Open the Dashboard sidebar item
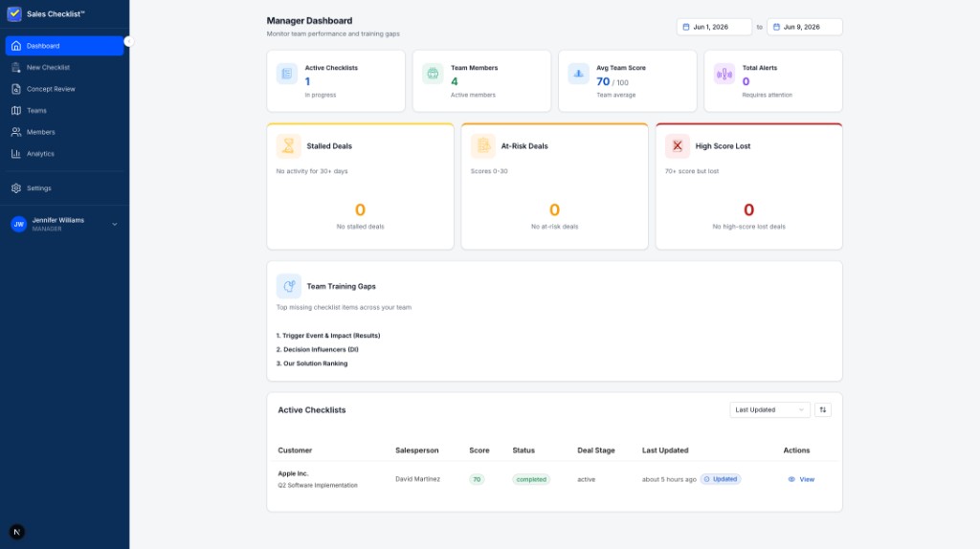The height and width of the screenshot is (549, 980). pyautogui.click(x=64, y=46)
